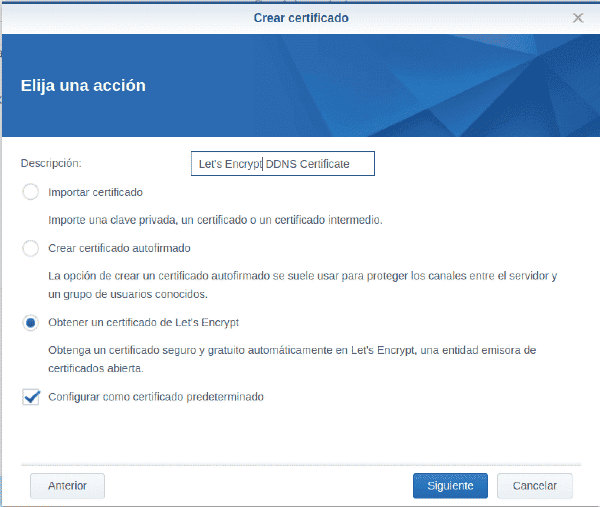The height and width of the screenshot is (507, 600).
Task: Continue with the Siguiente button
Action: (450, 486)
